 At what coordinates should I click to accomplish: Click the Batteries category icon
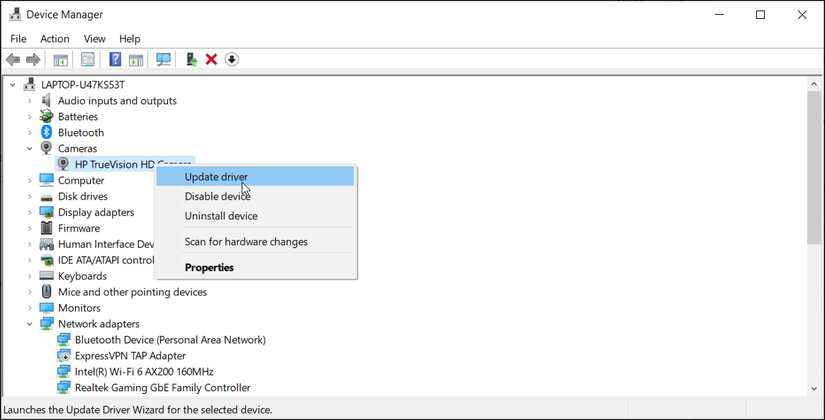point(46,116)
